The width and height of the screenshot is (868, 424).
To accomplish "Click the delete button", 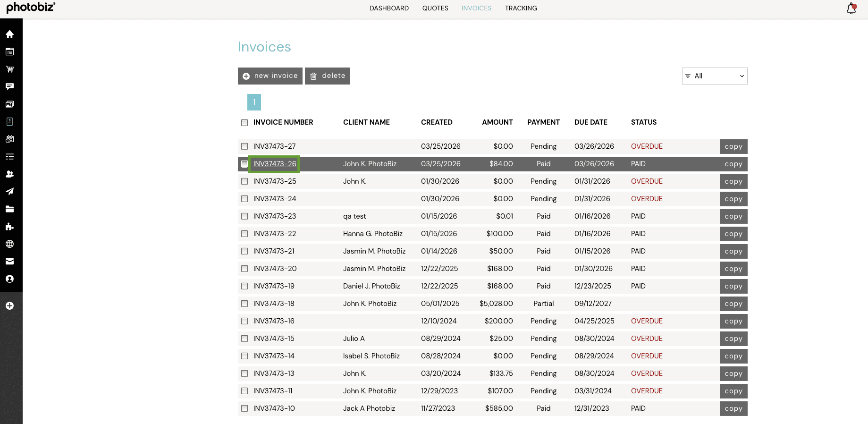I will point(328,76).
